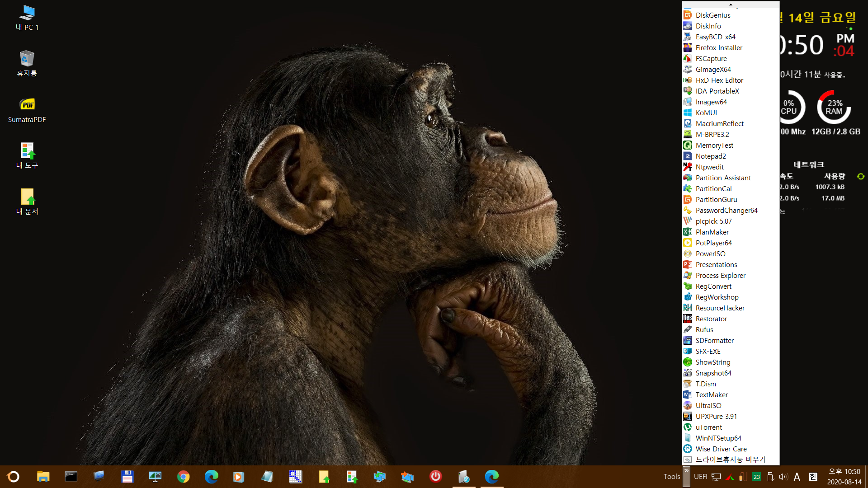Image resolution: width=868 pixels, height=488 pixels.
Task: Click the RegWorkshop icon
Action: [x=688, y=297]
